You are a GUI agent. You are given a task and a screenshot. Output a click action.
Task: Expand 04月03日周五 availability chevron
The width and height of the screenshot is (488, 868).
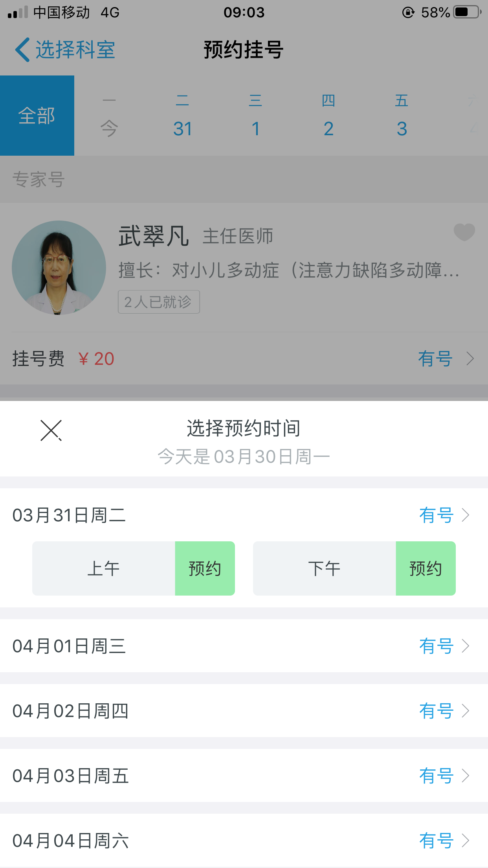click(466, 776)
